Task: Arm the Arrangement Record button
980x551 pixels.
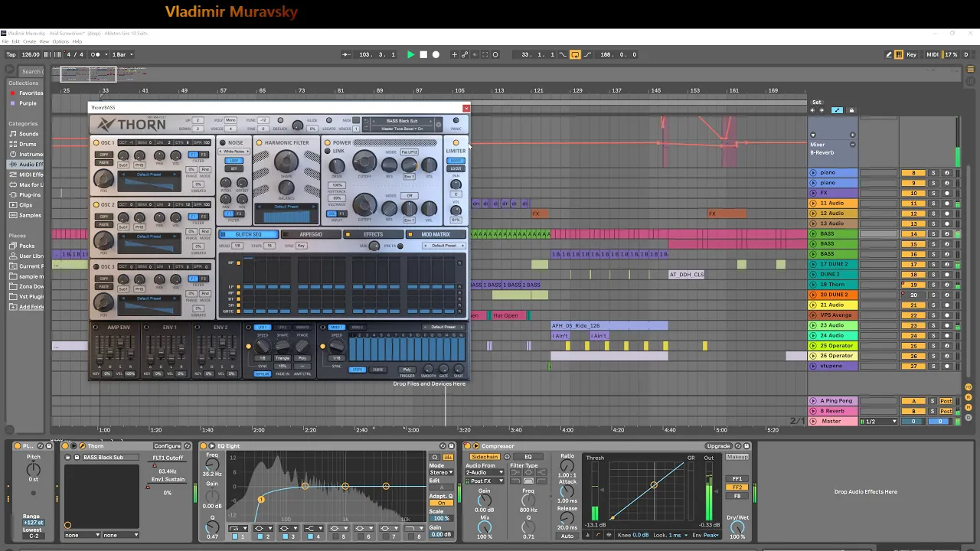Action: pos(436,54)
